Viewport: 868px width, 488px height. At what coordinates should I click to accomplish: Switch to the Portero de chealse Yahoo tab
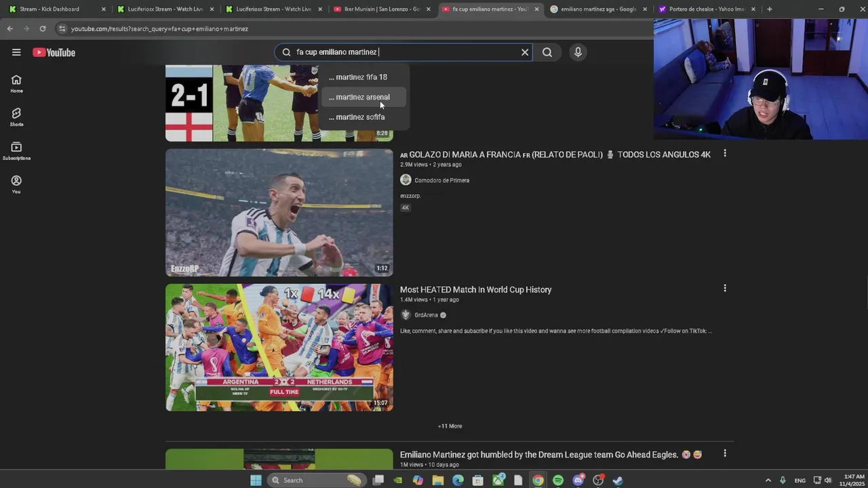[x=707, y=9]
